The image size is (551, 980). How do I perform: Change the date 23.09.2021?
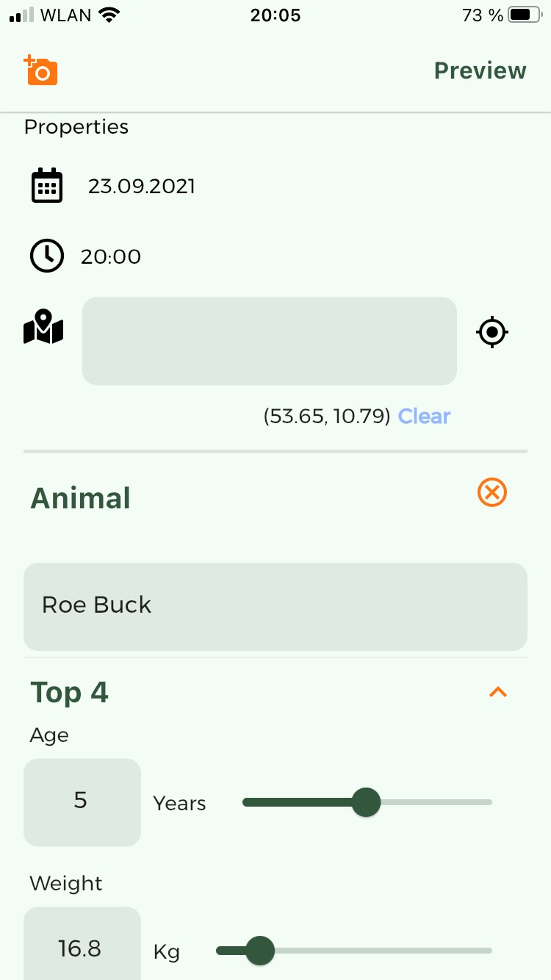point(142,187)
